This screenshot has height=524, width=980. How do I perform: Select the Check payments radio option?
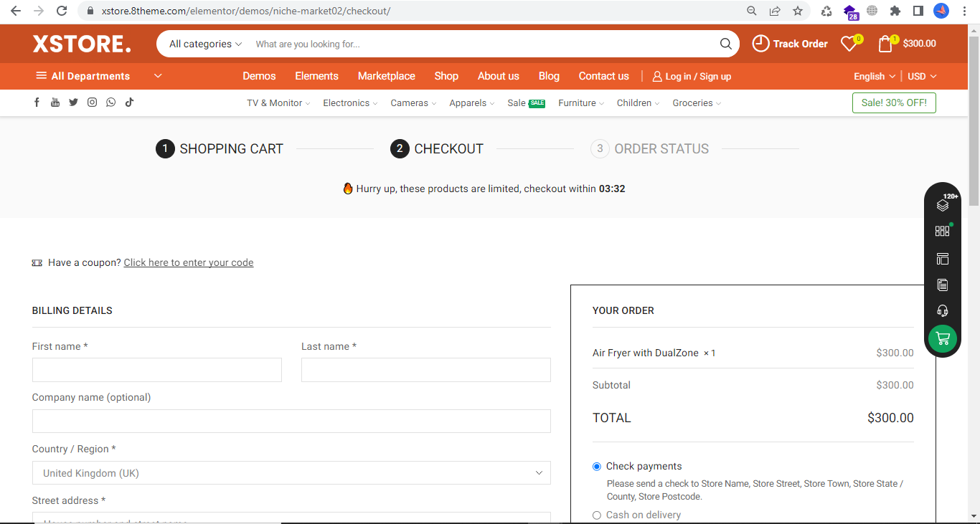[597, 467]
